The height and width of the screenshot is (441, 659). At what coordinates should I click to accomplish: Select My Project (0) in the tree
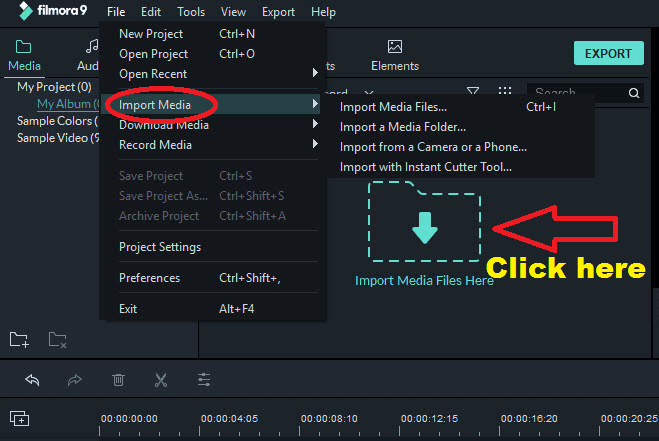(x=54, y=87)
